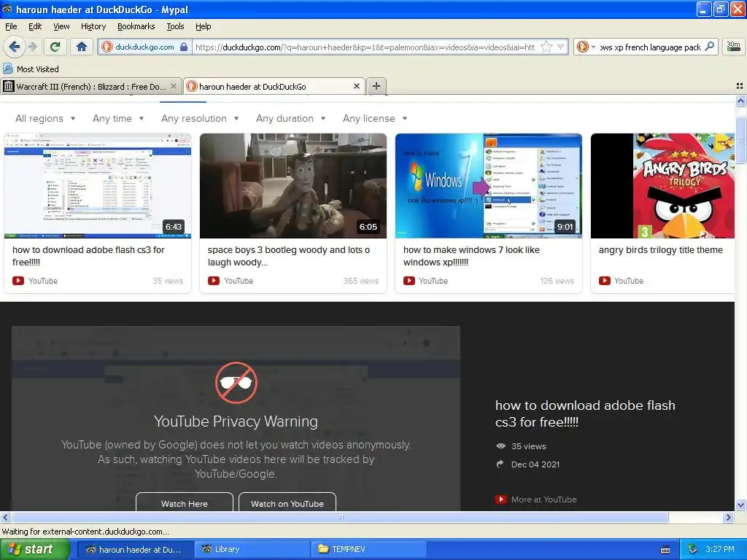Click vertical scrollbar down arrow
Image resolution: width=747 pixels, height=560 pixels.
tap(740, 505)
